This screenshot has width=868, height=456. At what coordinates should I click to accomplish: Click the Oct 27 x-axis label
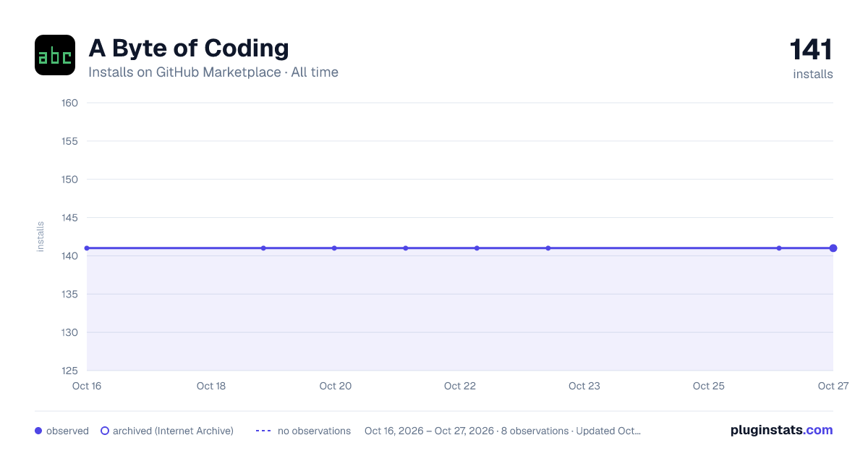[x=833, y=386]
